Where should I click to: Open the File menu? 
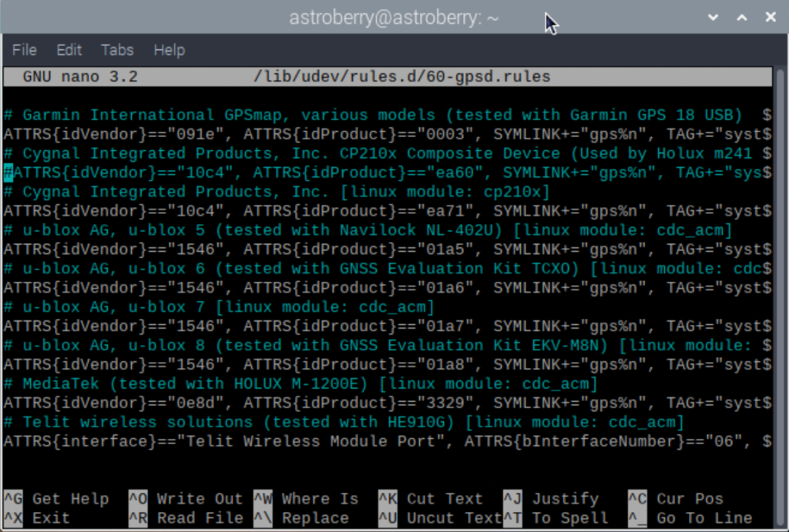tap(24, 50)
